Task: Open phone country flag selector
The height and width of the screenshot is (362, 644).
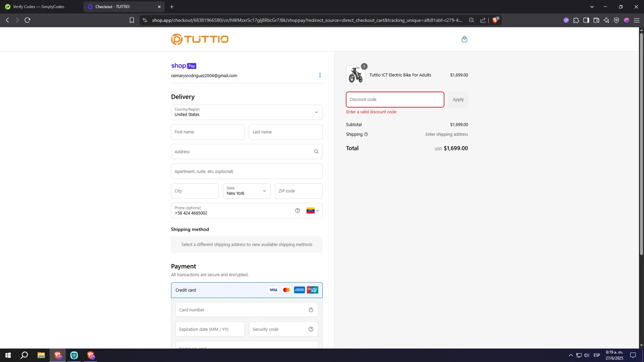Action: 313,211
